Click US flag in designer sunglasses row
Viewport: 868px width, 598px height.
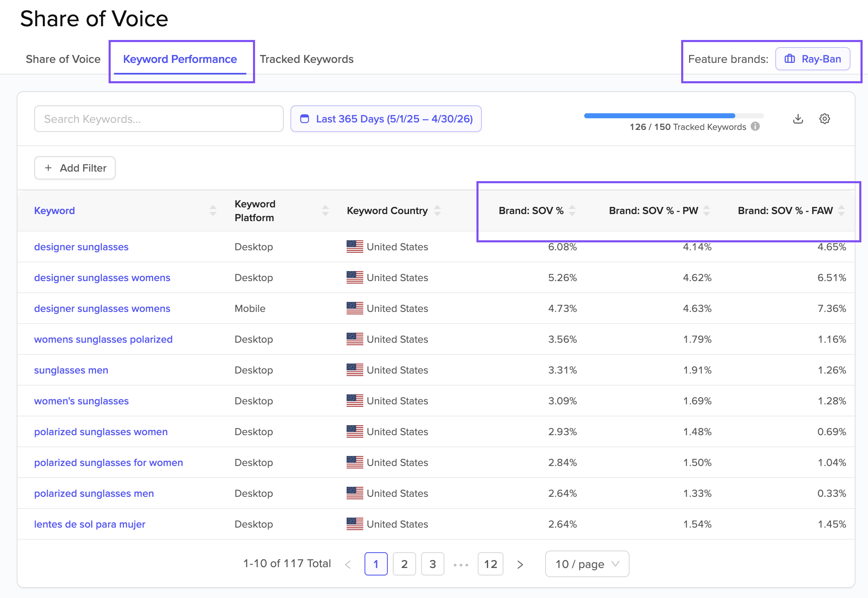point(355,247)
